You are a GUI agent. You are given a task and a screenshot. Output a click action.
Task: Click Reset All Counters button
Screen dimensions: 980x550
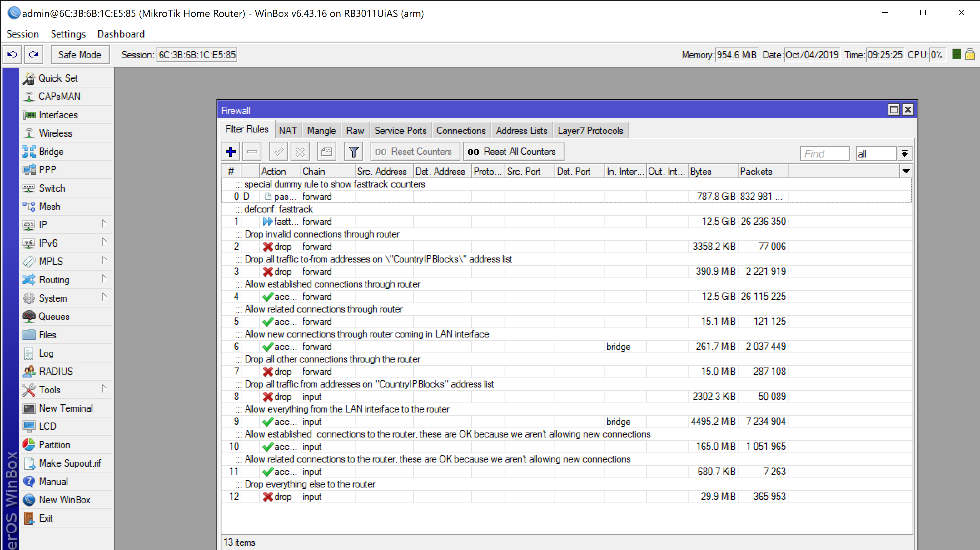coord(513,152)
